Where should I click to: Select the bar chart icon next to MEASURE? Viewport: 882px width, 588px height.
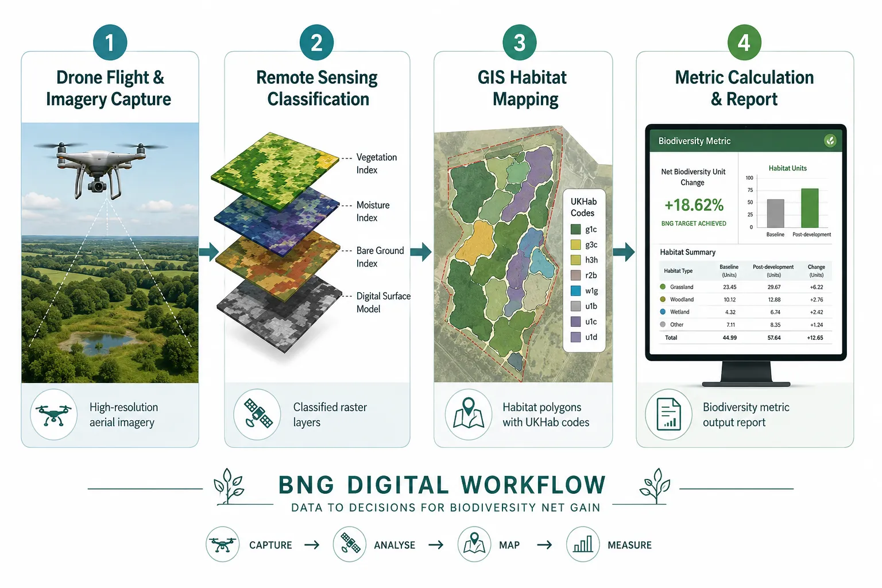pyautogui.click(x=583, y=544)
